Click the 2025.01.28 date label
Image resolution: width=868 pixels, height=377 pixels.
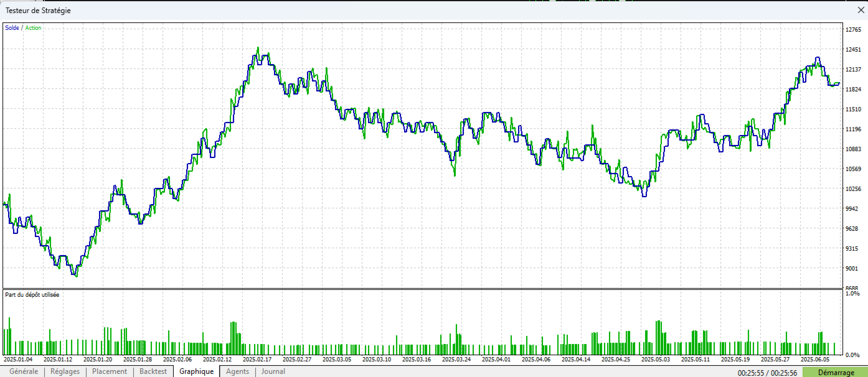138,359
